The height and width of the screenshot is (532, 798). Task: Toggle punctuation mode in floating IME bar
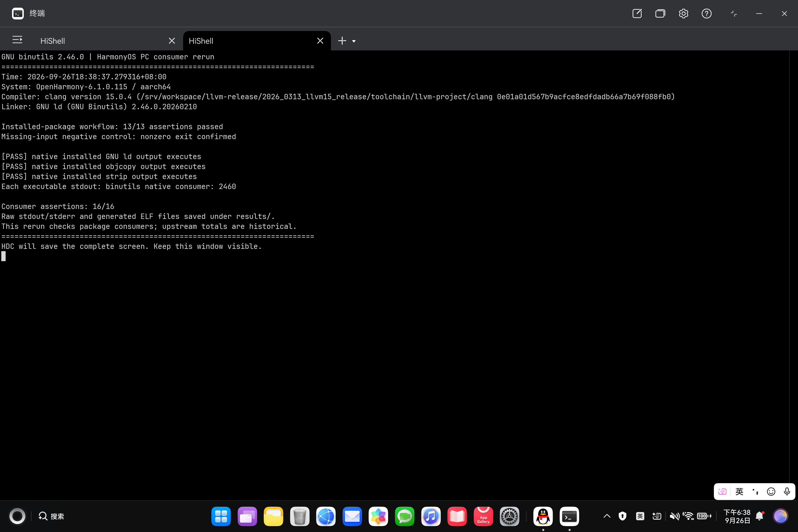click(755, 491)
